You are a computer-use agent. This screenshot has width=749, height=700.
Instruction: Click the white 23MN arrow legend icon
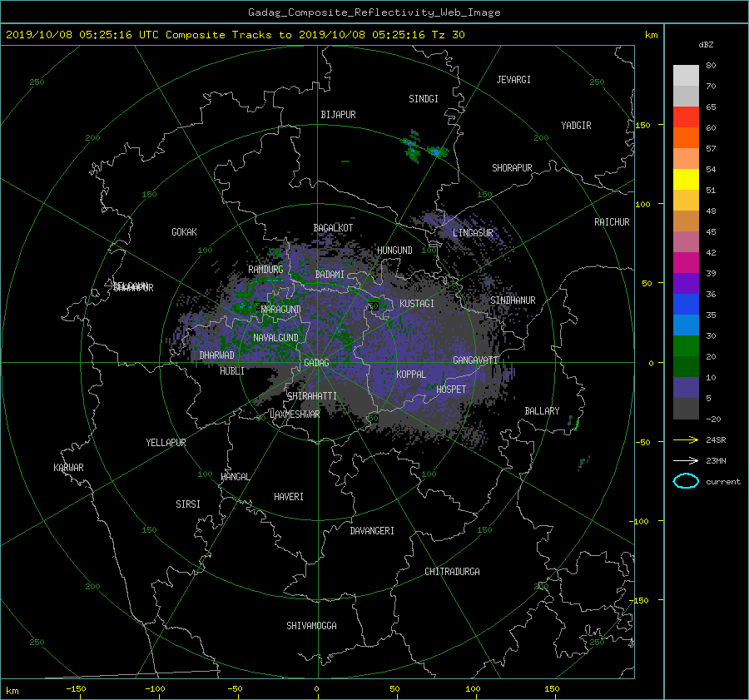(686, 460)
